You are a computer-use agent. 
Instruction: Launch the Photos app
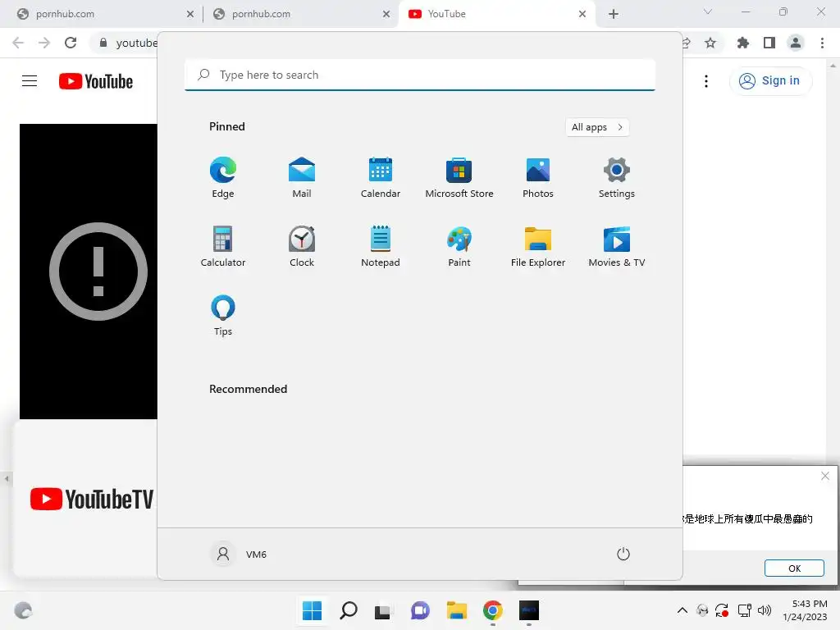[538, 178]
